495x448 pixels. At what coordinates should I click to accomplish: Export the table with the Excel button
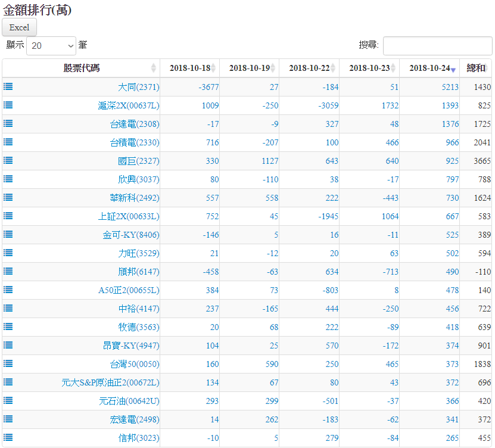point(20,27)
